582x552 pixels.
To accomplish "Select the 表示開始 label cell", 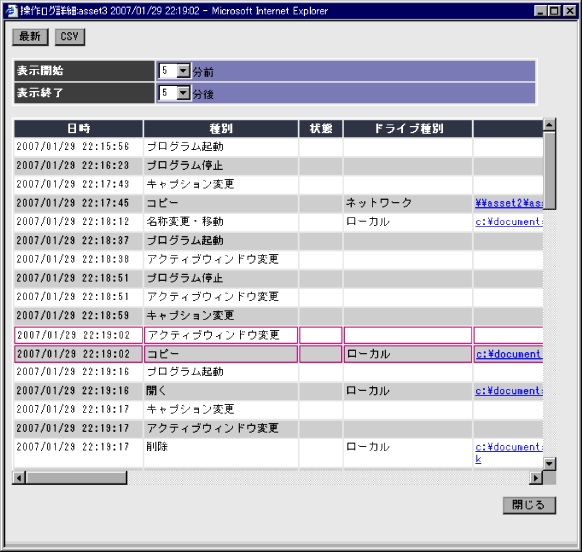I will (84, 71).
